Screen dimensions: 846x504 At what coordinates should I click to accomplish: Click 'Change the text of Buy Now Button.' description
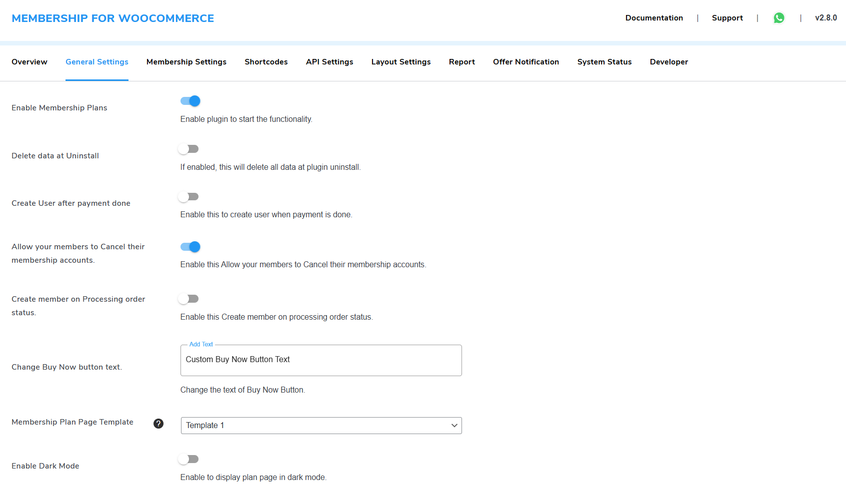click(242, 390)
